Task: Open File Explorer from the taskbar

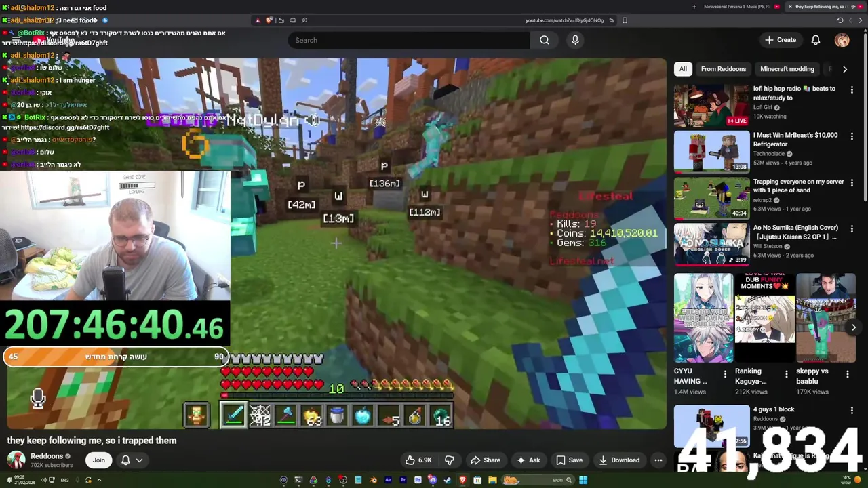Action: click(x=492, y=480)
